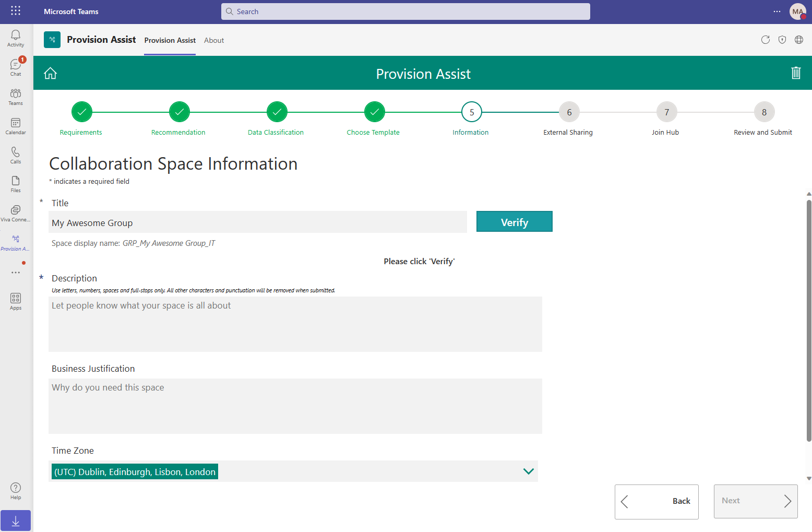The height and width of the screenshot is (532, 812).
Task: Click the Title input field
Action: [x=258, y=222]
